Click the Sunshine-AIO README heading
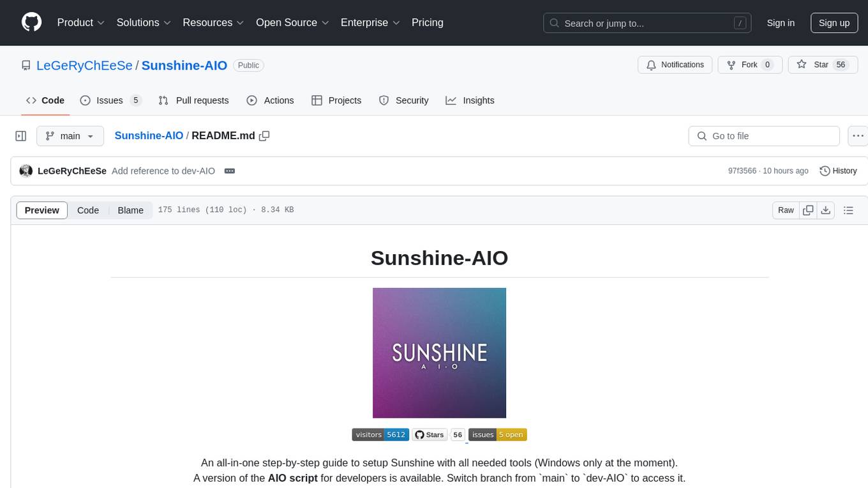 439,258
